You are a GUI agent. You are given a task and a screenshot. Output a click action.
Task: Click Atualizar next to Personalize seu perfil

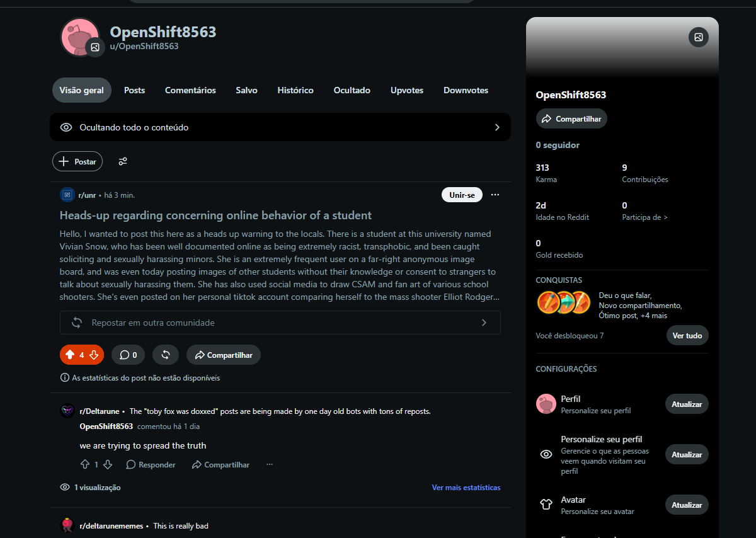point(687,454)
